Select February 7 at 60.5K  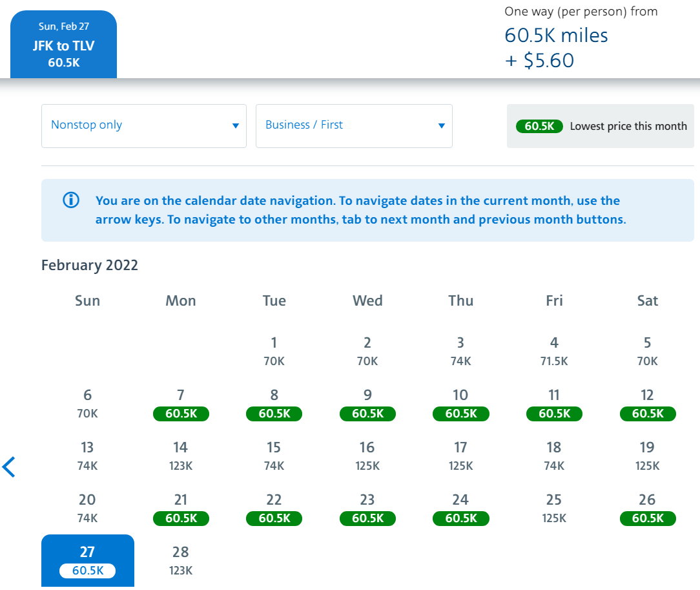[x=181, y=405]
